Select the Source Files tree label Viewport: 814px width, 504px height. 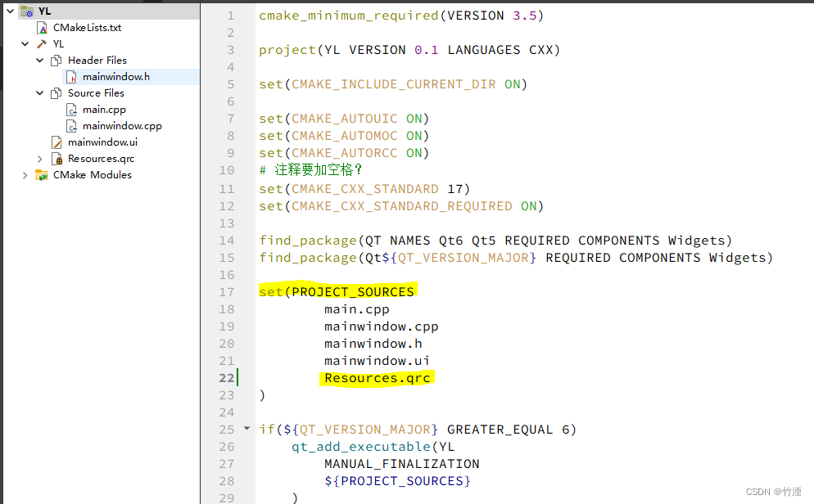96,92
